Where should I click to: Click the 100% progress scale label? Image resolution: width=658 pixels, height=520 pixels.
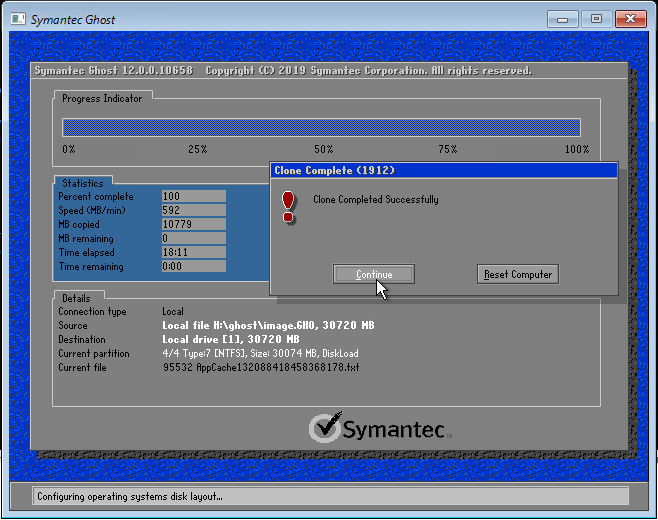click(x=577, y=149)
